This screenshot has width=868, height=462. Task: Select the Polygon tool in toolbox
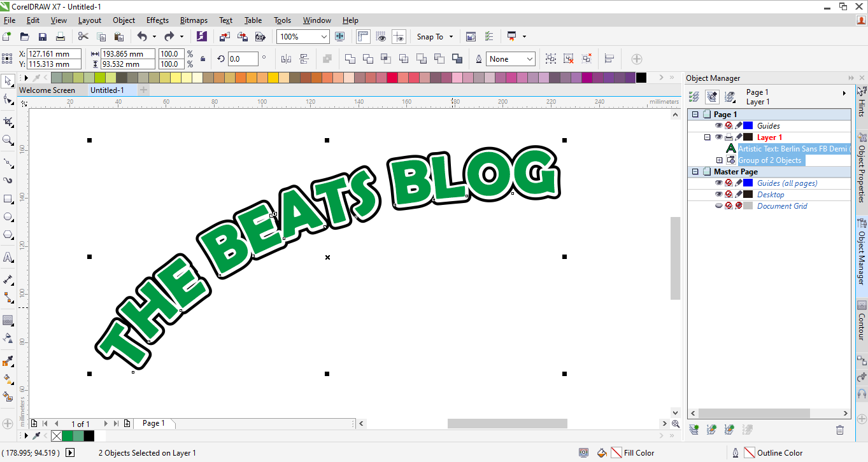click(8, 235)
